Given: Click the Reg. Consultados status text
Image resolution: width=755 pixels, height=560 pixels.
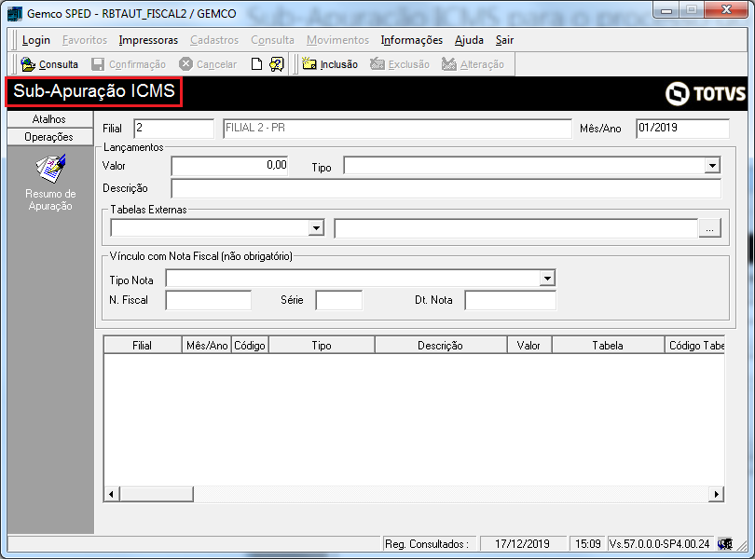Looking at the screenshot, I should click(427, 544).
